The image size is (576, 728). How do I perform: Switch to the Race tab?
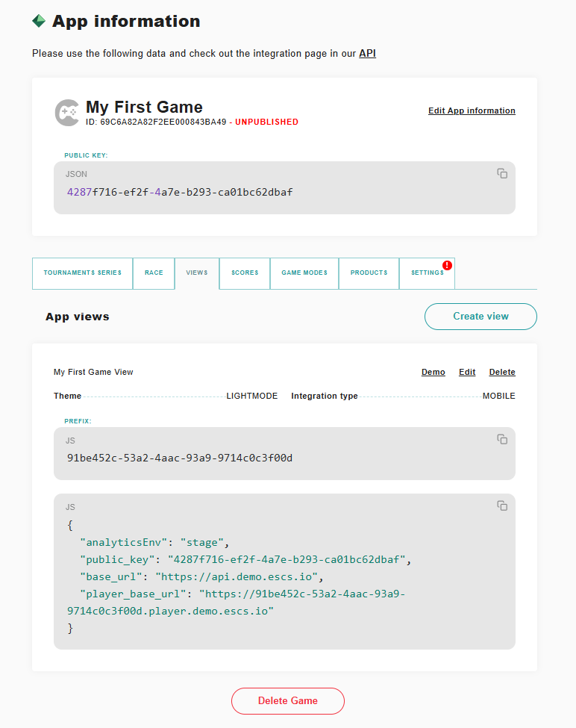(154, 273)
